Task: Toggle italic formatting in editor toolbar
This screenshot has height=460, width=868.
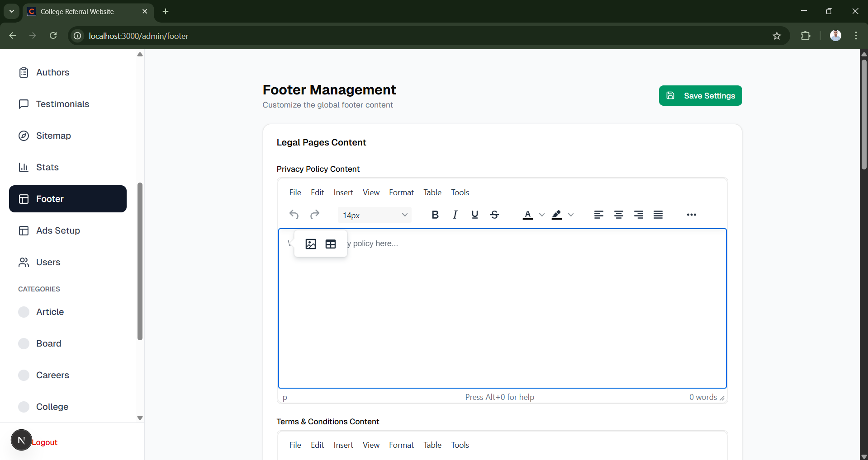Action: tap(455, 215)
